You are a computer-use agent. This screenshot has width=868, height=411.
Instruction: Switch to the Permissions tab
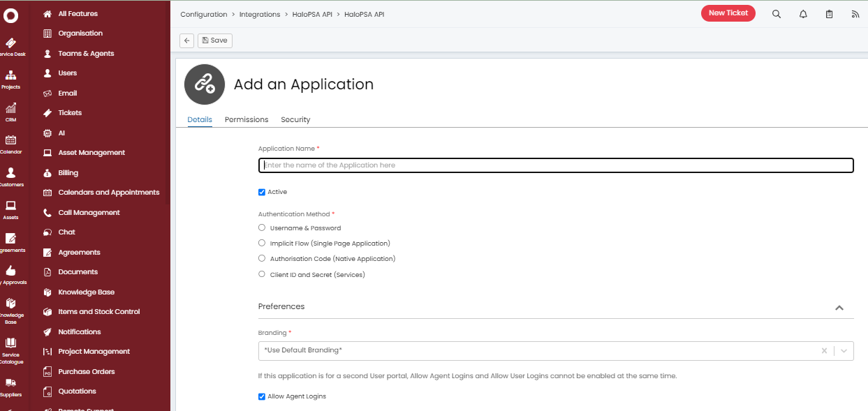[x=246, y=119]
